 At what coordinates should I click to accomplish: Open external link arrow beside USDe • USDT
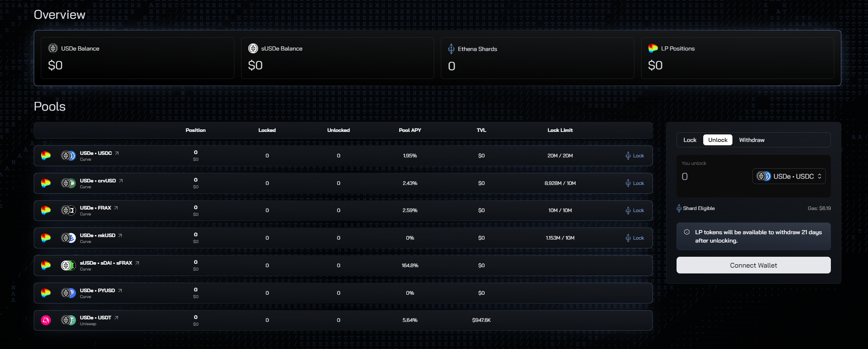(x=116, y=318)
